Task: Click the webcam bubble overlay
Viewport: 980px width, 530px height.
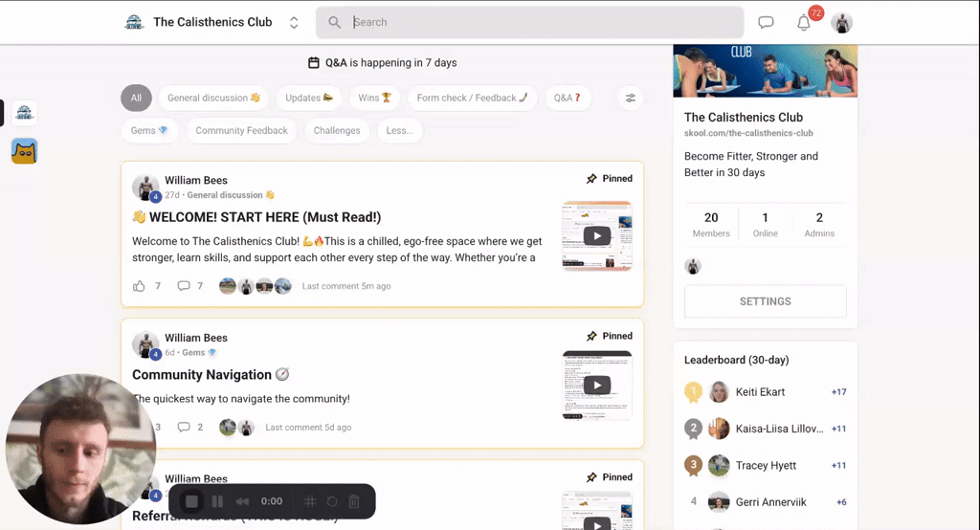Action: (80, 450)
